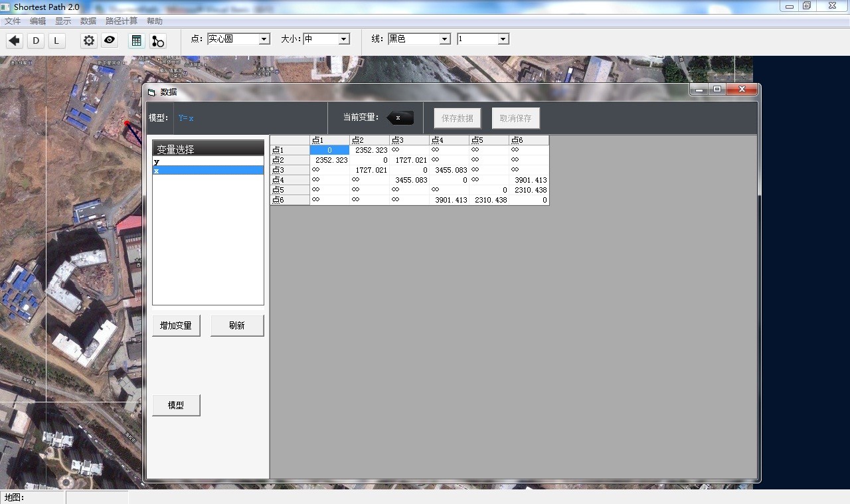Screen dimensions: 850x504
Task: Click cell 2310.438 in row 点6
Action: click(x=489, y=200)
